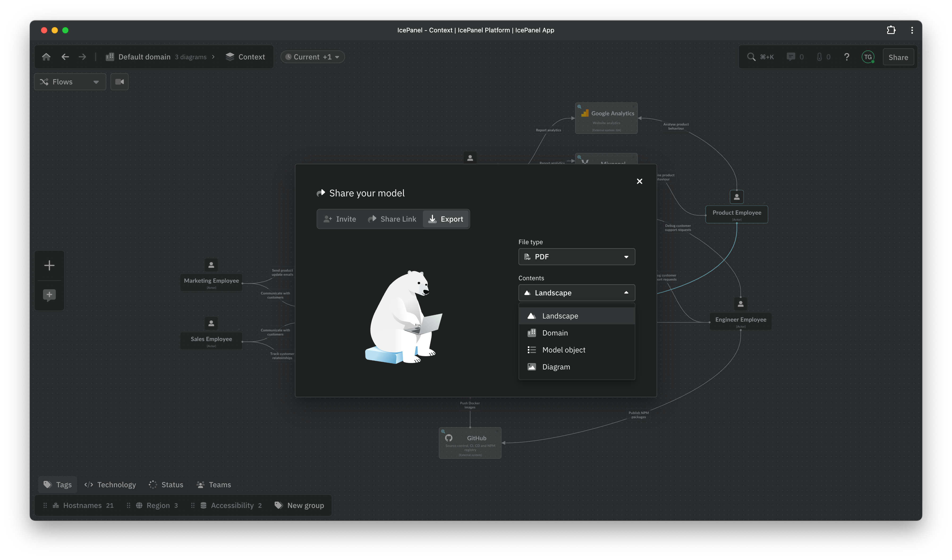Select Engineer Employee actor node

coord(741,321)
